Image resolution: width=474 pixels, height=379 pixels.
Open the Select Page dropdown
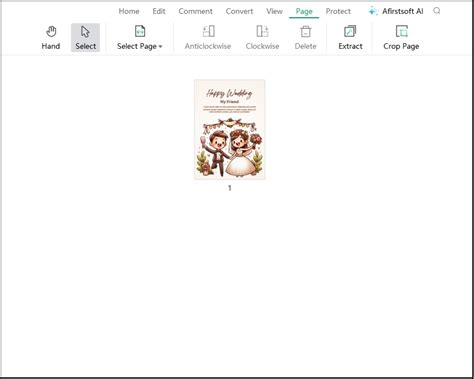click(x=140, y=38)
